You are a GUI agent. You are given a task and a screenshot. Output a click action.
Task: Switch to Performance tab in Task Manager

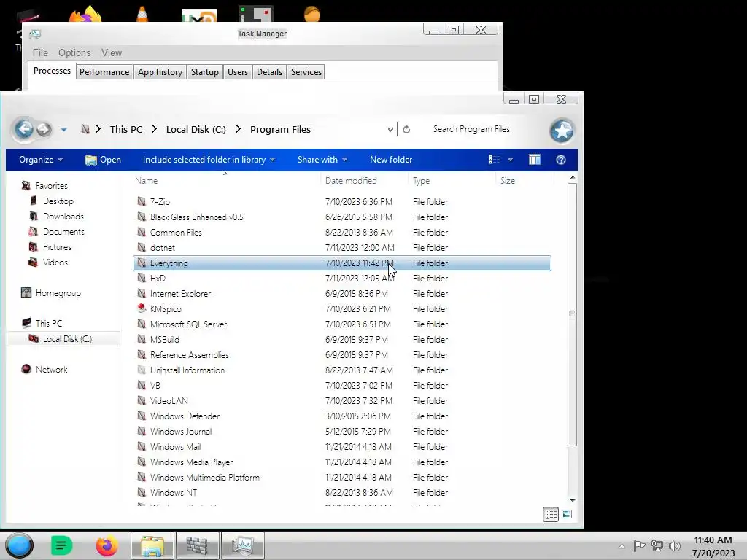pyautogui.click(x=104, y=72)
